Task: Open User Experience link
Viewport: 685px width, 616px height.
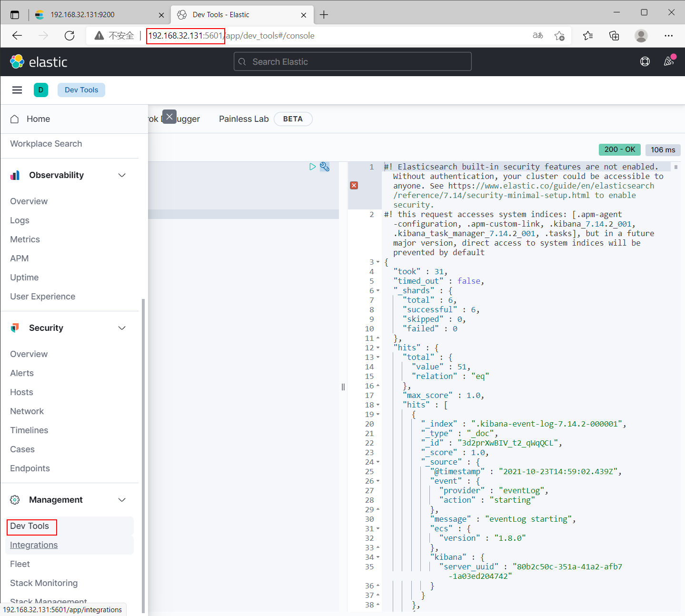Action: point(43,297)
